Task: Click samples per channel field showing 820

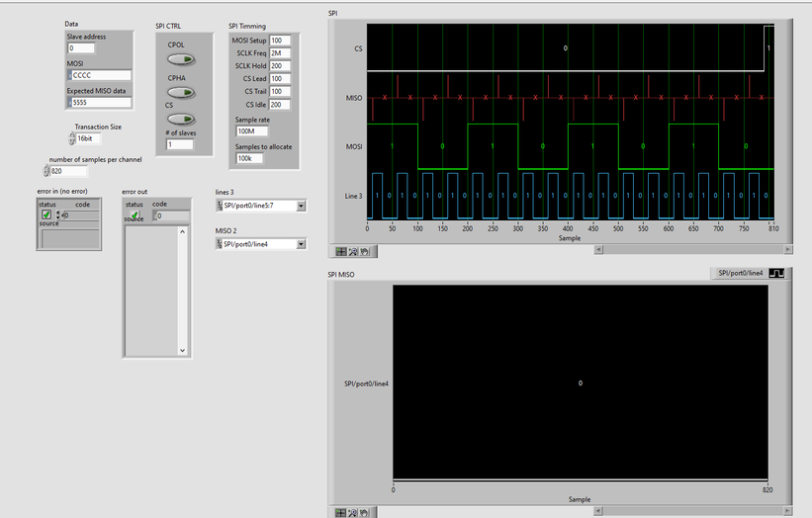Action: point(69,171)
